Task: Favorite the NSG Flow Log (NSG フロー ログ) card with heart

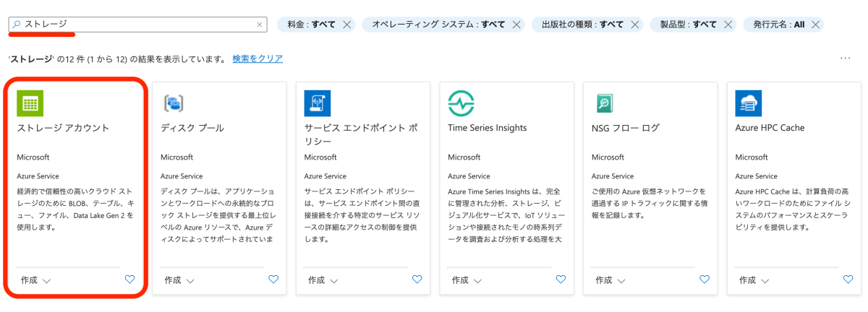Action: tap(705, 279)
